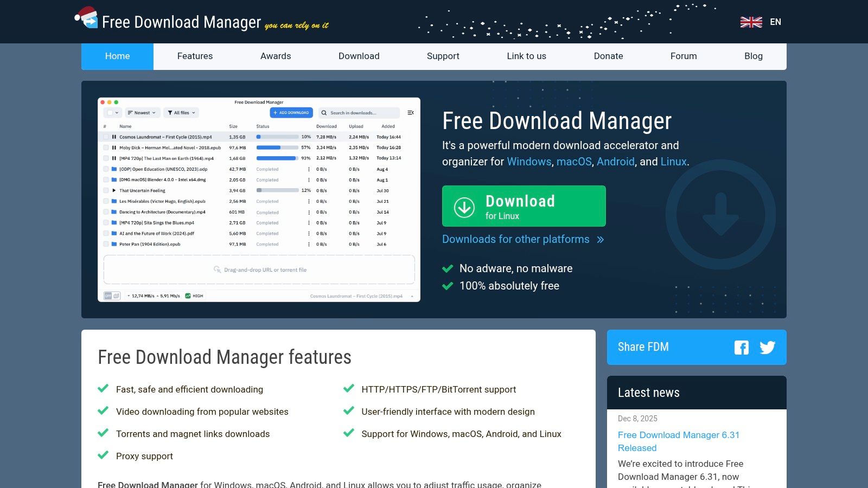
Task: Open the Forum menu item
Action: 683,56
